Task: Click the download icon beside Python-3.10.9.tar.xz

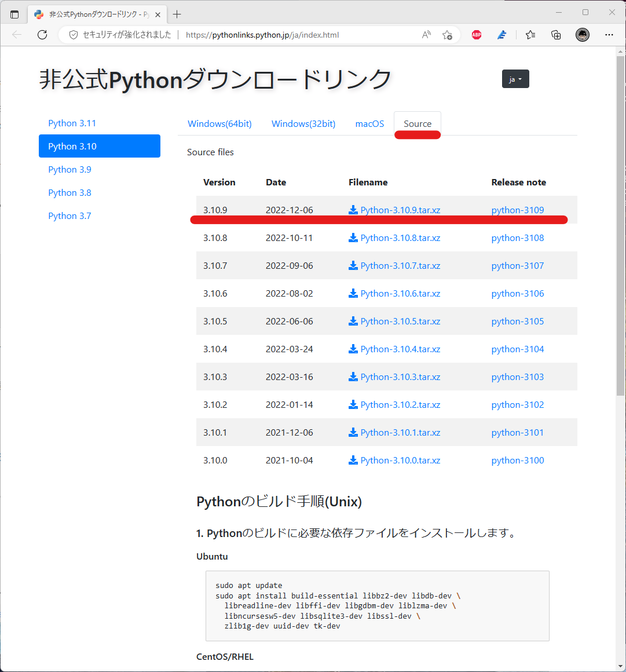Action: [x=353, y=210]
